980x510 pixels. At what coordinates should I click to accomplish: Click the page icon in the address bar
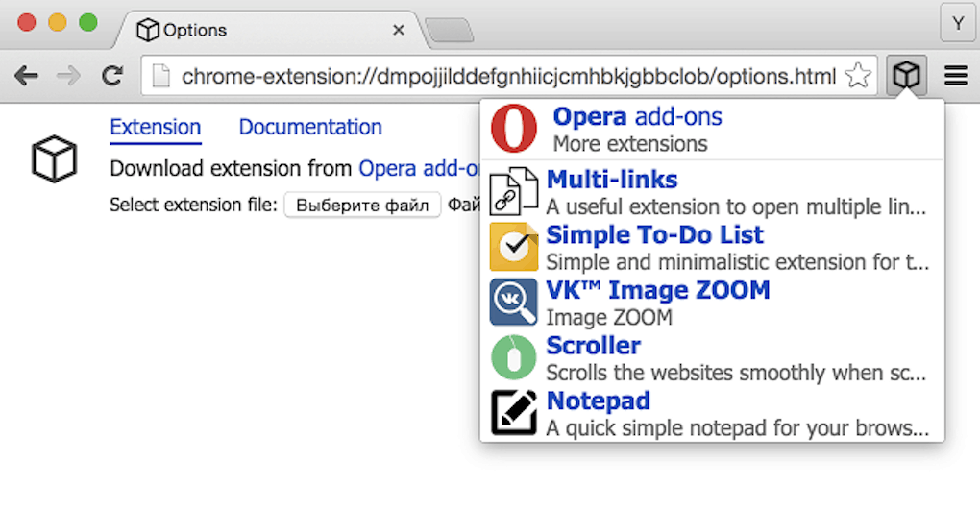[x=161, y=76]
